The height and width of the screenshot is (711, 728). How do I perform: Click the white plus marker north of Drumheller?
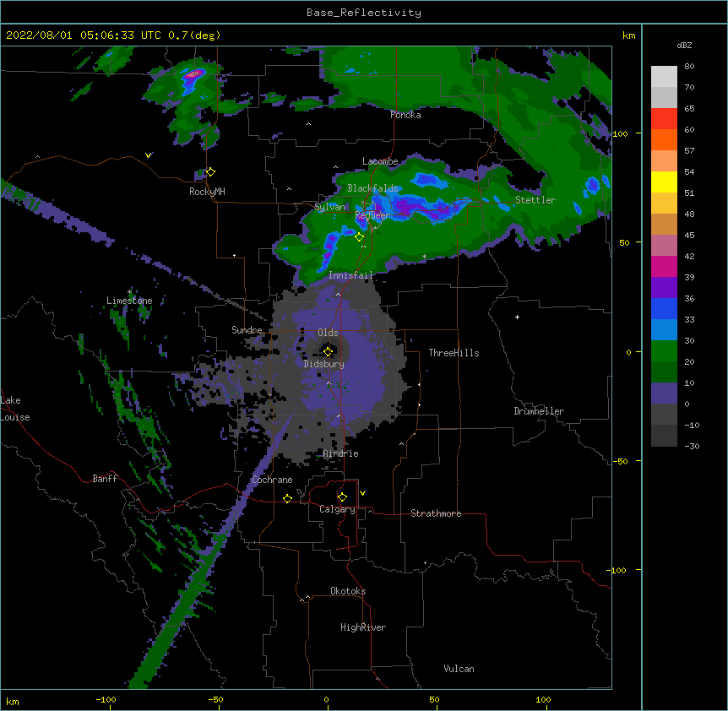click(517, 317)
